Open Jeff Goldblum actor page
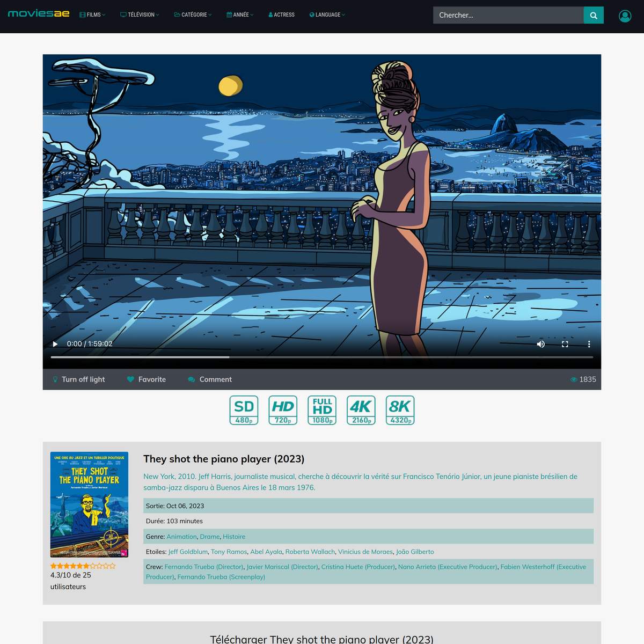Screen dimensions: 644x644 [188, 552]
